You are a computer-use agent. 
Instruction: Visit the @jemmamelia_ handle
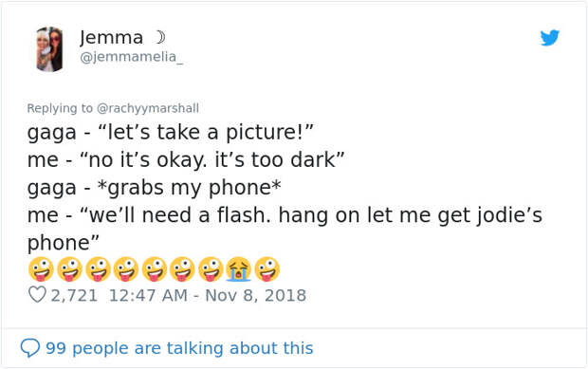pyautogui.click(x=131, y=57)
